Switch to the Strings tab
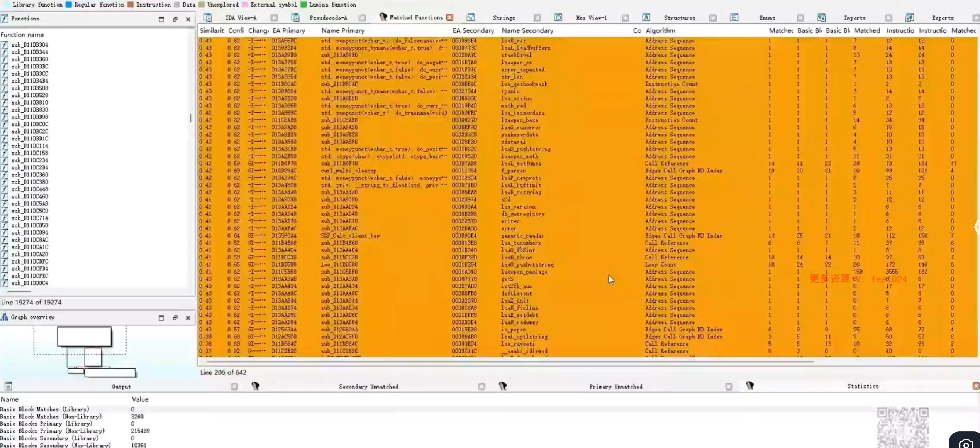Viewport: 980px width, 448px height. coord(504,18)
